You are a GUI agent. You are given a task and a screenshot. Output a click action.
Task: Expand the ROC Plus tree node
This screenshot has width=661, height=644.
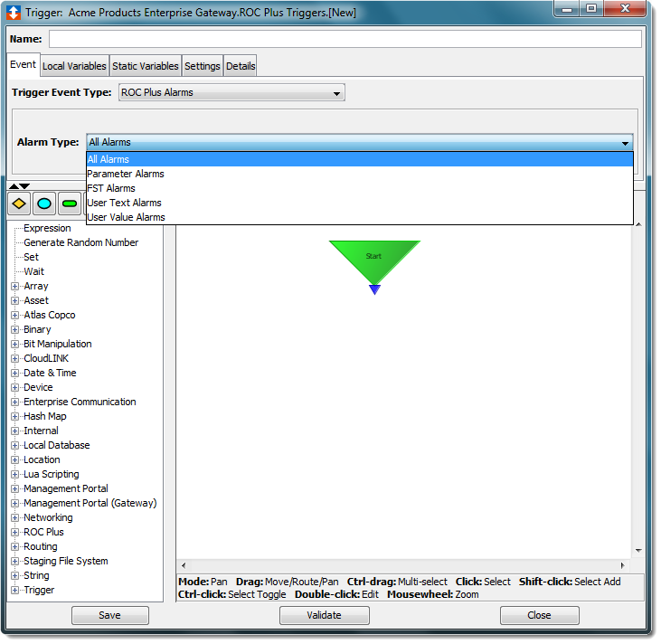pyautogui.click(x=14, y=532)
